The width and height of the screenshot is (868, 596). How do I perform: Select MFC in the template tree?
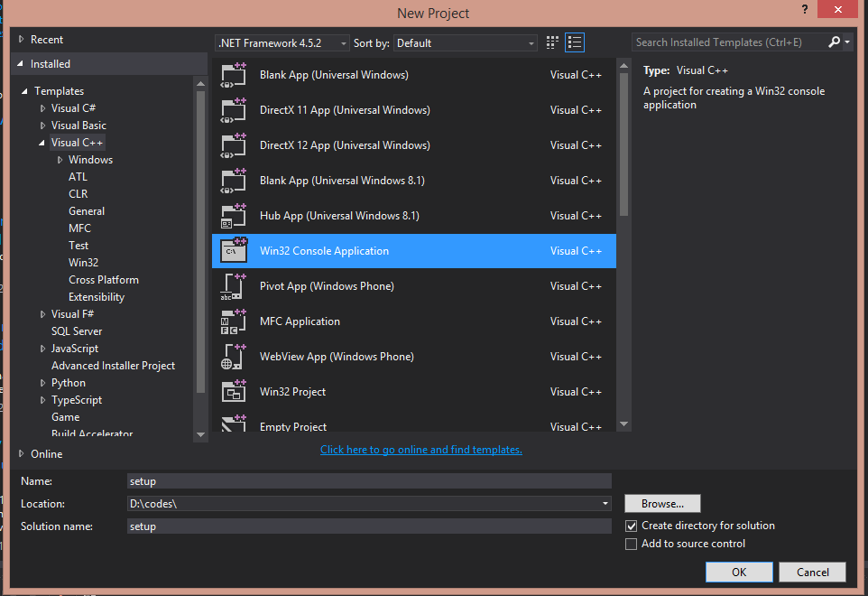(x=79, y=228)
